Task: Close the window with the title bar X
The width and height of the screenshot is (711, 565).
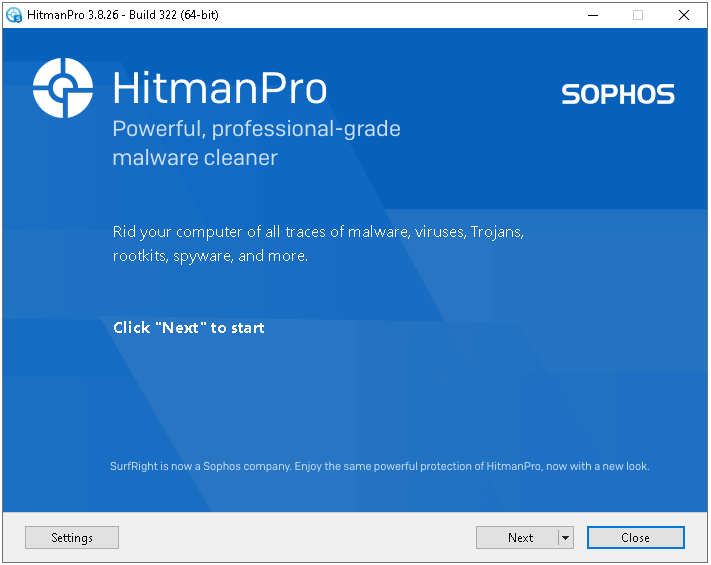Action: point(684,15)
